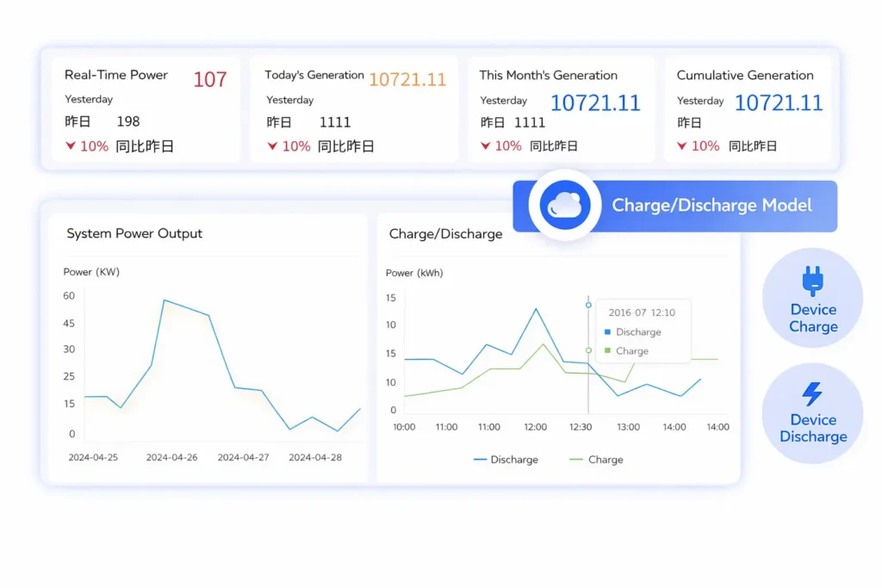Toggle Discharge series in chart legend
The image size is (882, 588).
click(506, 460)
